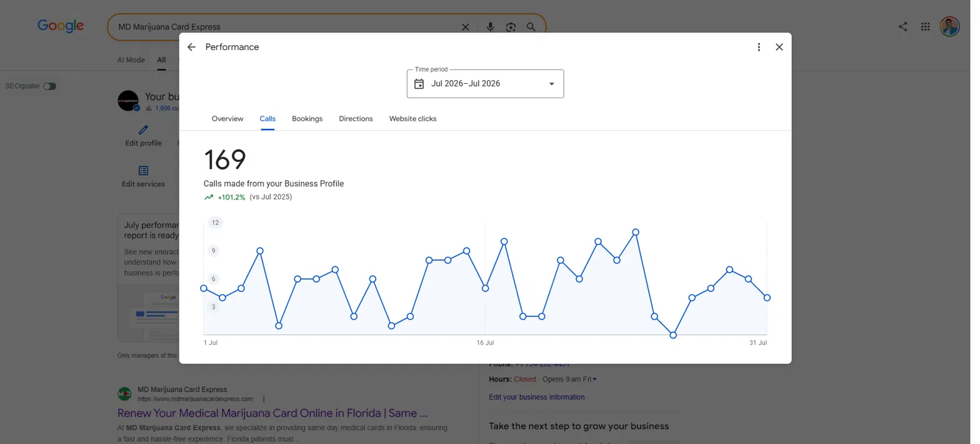Screen dimensions: 980x444
Task: Click Calls made from your Business Profile
Action: (274, 184)
